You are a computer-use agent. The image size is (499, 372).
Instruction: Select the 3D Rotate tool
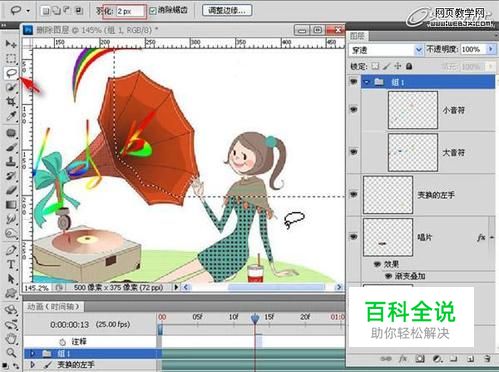point(11,310)
